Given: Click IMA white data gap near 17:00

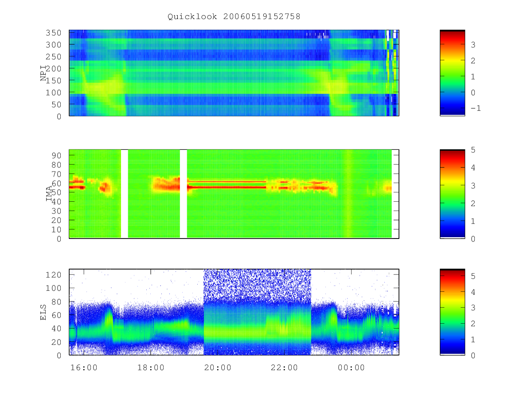Looking at the screenshot, I should 125,194.
